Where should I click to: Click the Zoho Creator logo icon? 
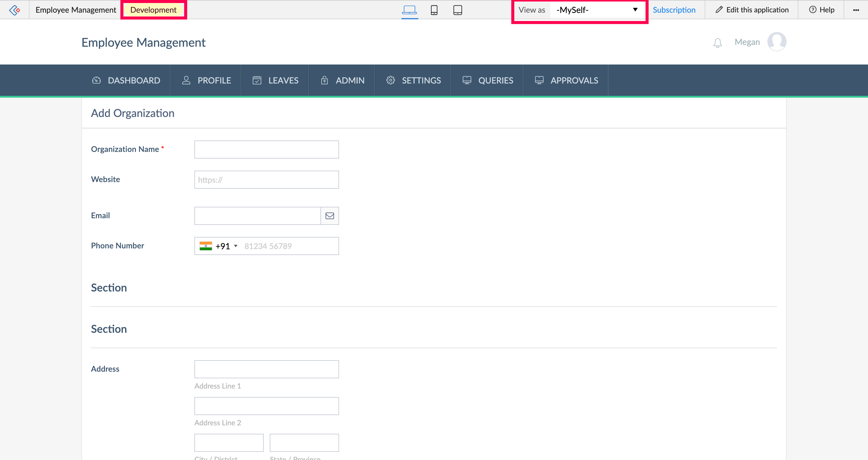pyautogui.click(x=14, y=10)
